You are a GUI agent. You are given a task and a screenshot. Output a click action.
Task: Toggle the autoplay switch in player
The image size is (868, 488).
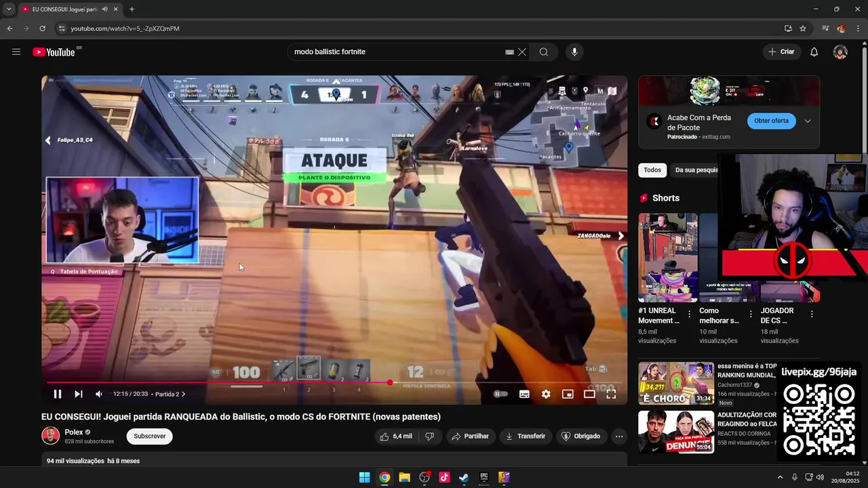[500, 394]
